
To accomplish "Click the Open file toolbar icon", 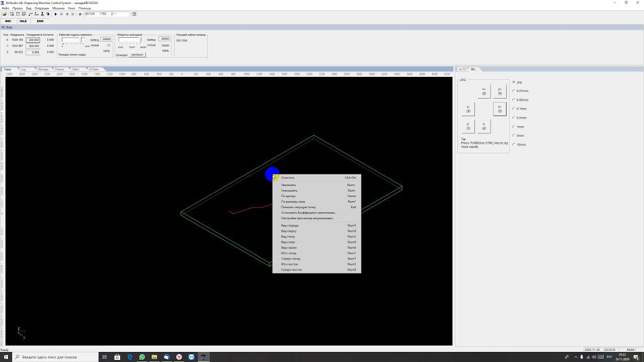I will click(5, 14).
